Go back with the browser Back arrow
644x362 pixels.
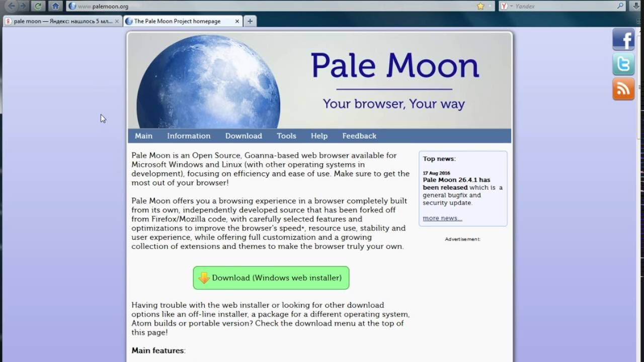11,6
